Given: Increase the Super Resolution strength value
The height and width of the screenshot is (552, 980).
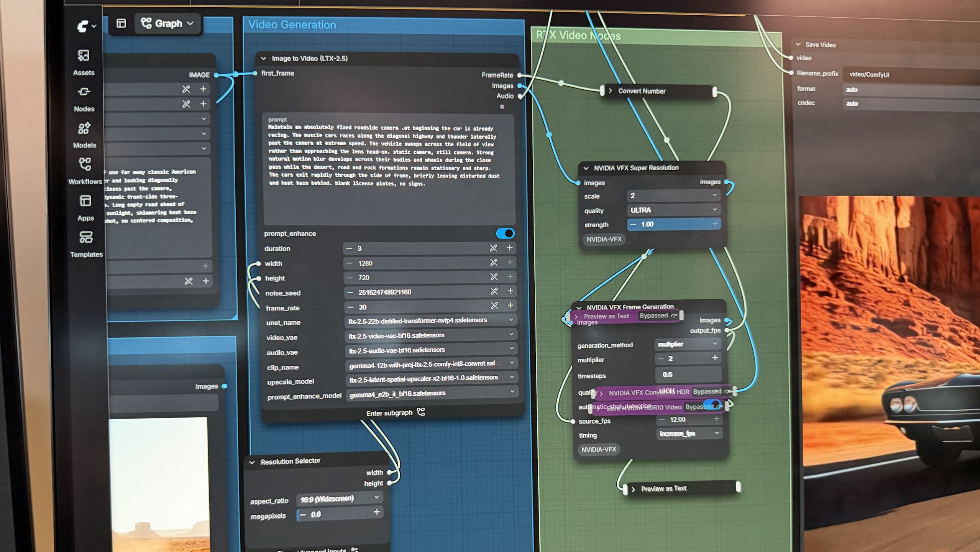Looking at the screenshot, I should coord(715,224).
